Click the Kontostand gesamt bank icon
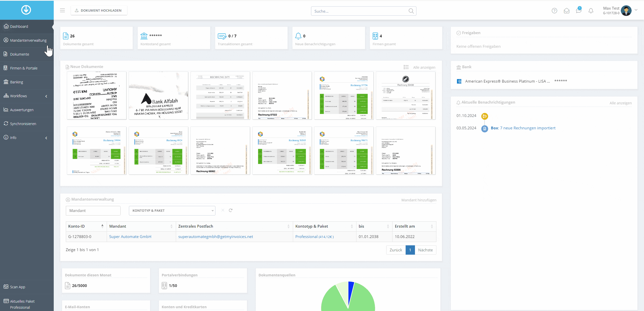 point(144,36)
